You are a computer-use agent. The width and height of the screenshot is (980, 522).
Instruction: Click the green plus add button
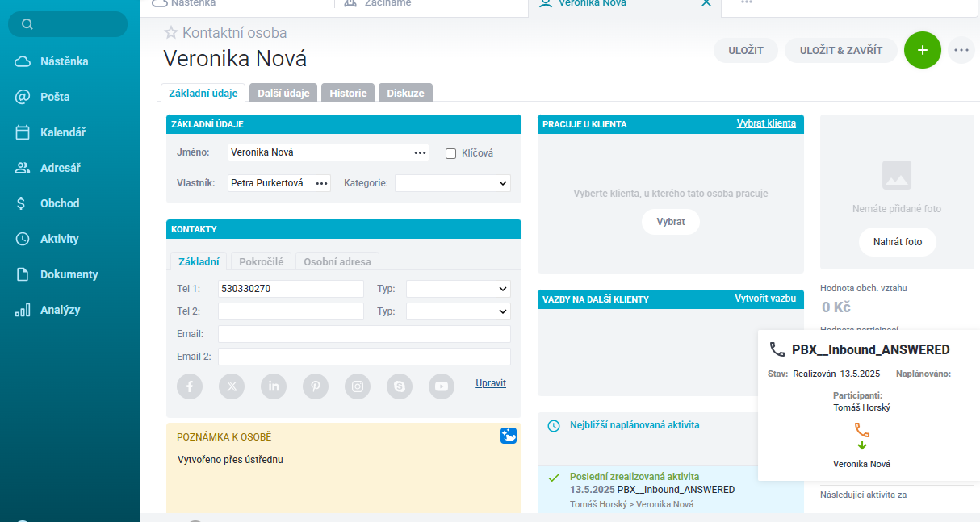(923, 50)
